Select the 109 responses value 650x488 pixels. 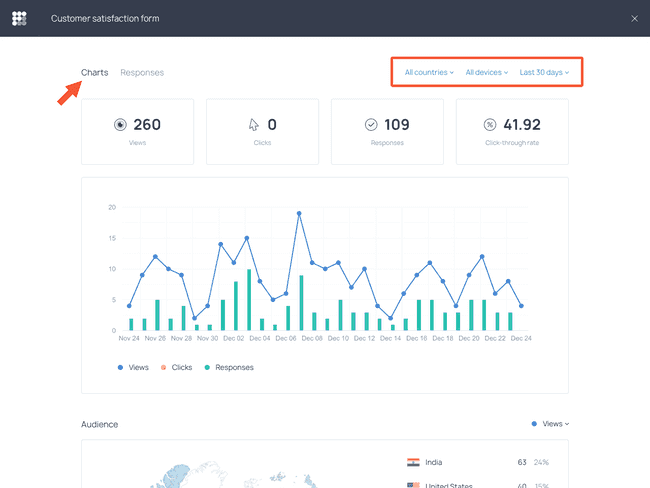(397, 124)
